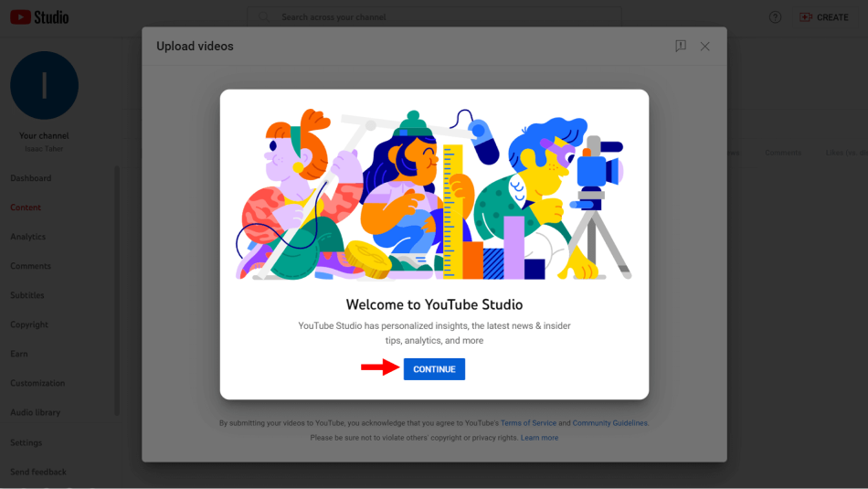Click the Welcome to YouTube Studio heading
868x489 pixels.
[434, 304]
